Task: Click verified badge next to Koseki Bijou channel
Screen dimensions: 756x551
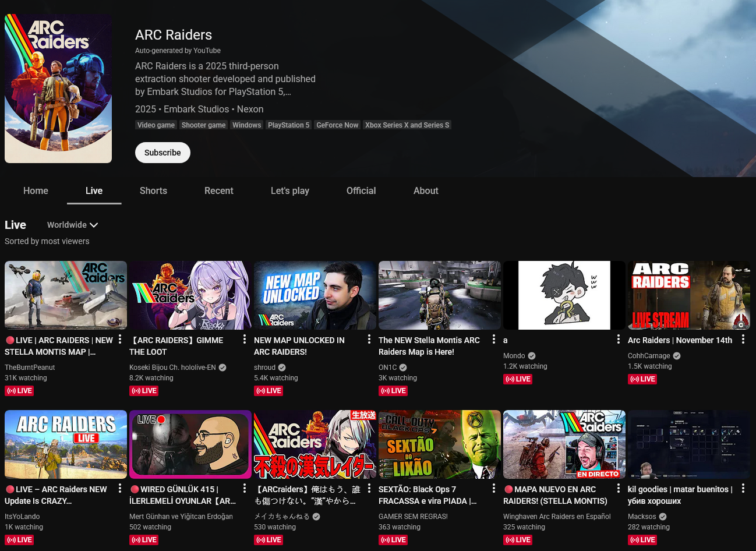Action: click(x=222, y=368)
